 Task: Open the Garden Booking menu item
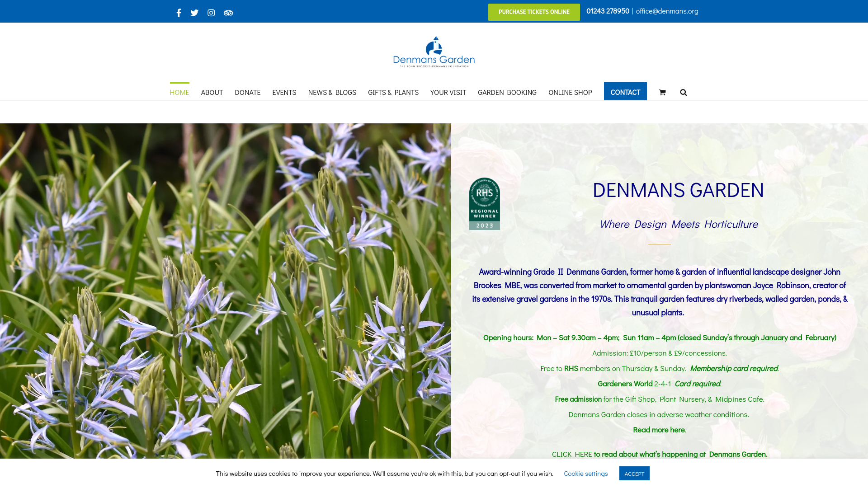pyautogui.click(x=507, y=92)
